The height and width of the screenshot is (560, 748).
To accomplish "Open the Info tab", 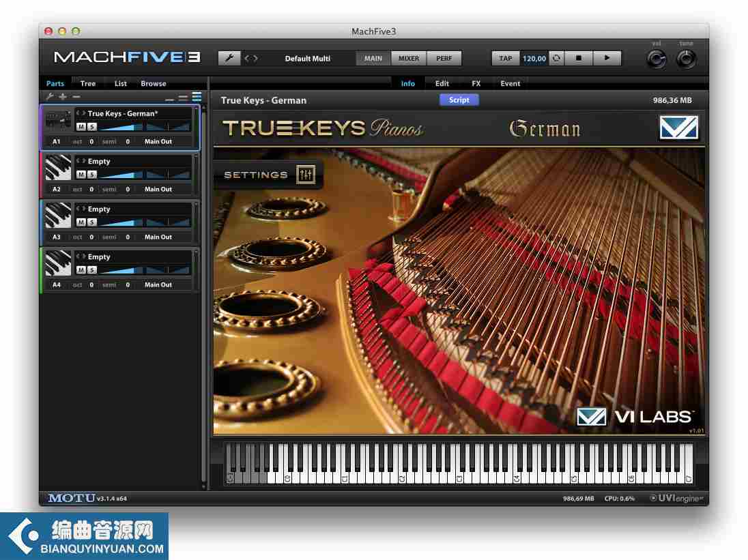I will tap(408, 83).
